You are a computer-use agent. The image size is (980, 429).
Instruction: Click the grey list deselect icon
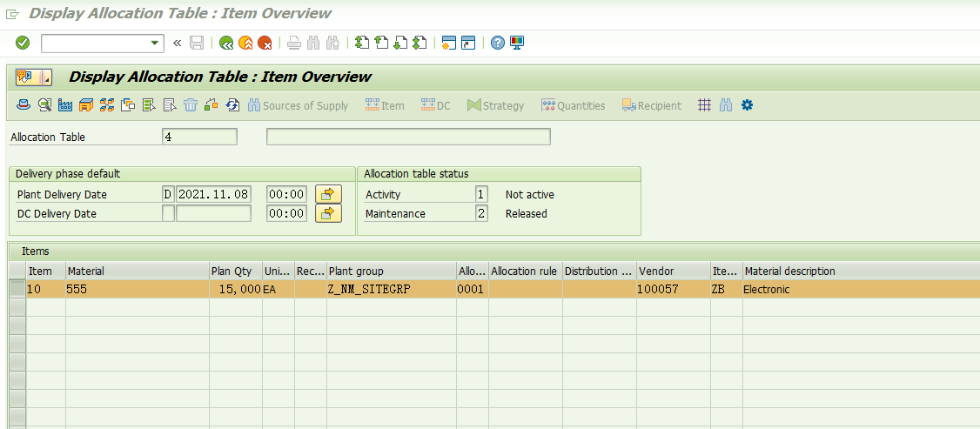[170, 105]
